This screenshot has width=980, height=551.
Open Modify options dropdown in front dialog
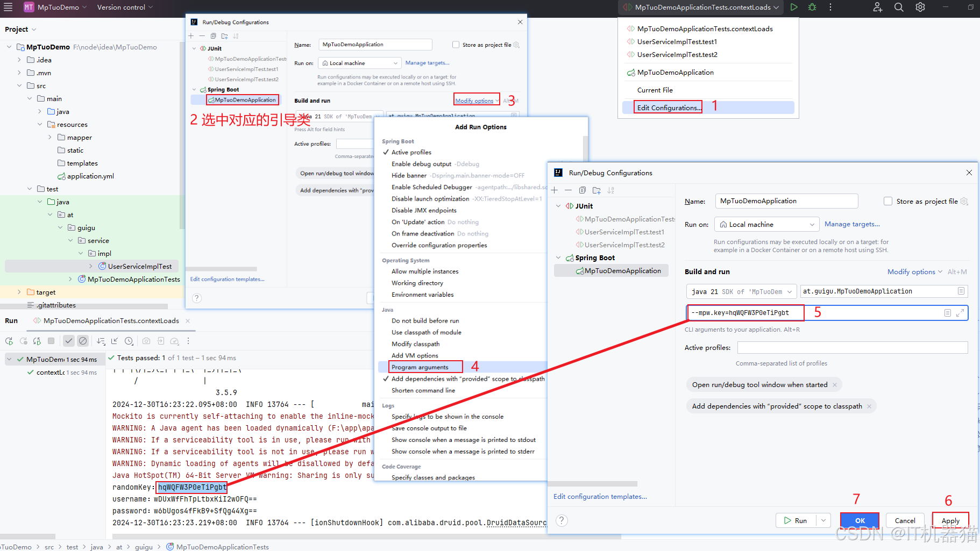(x=914, y=272)
